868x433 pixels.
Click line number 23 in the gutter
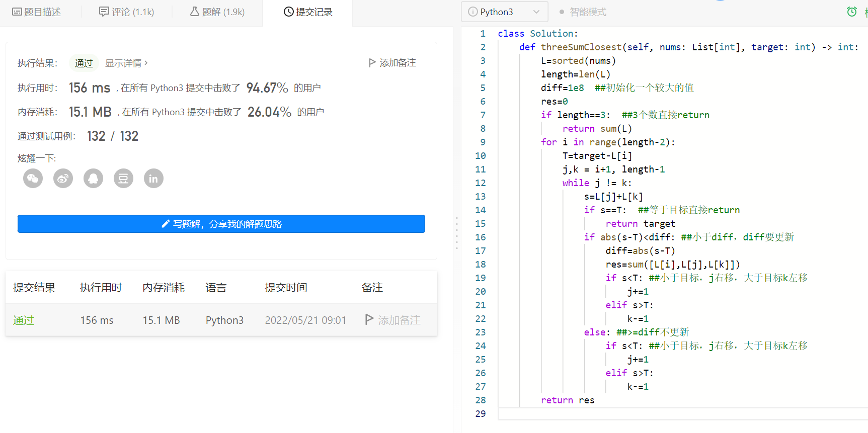coord(481,332)
